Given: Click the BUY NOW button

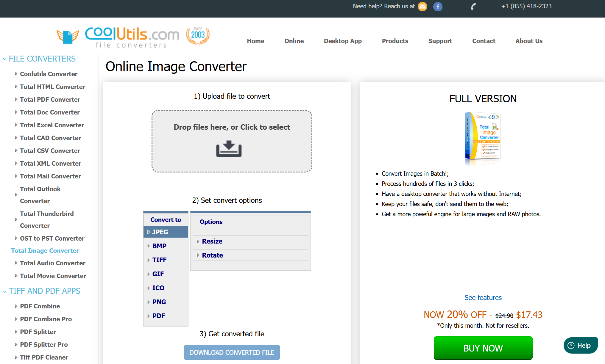Looking at the screenshot, I should pyautogui.click(x=483, y=348).
